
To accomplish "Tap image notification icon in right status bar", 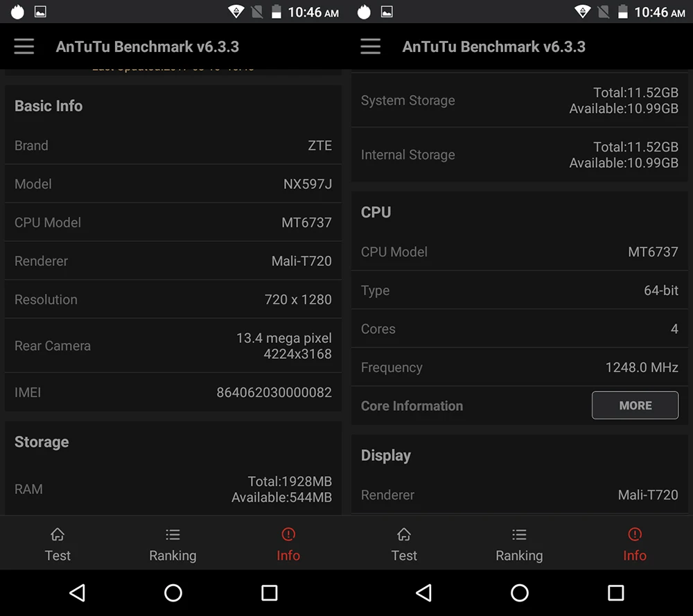I will [x=387, y=12].
